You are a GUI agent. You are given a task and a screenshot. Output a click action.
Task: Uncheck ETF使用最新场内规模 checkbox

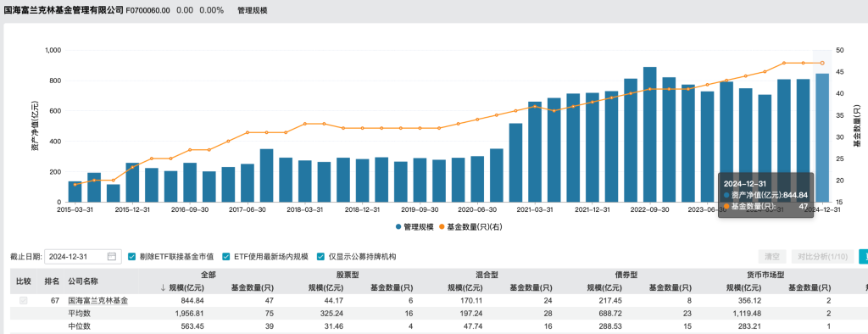pyautogui.click(x=225, y=257)
